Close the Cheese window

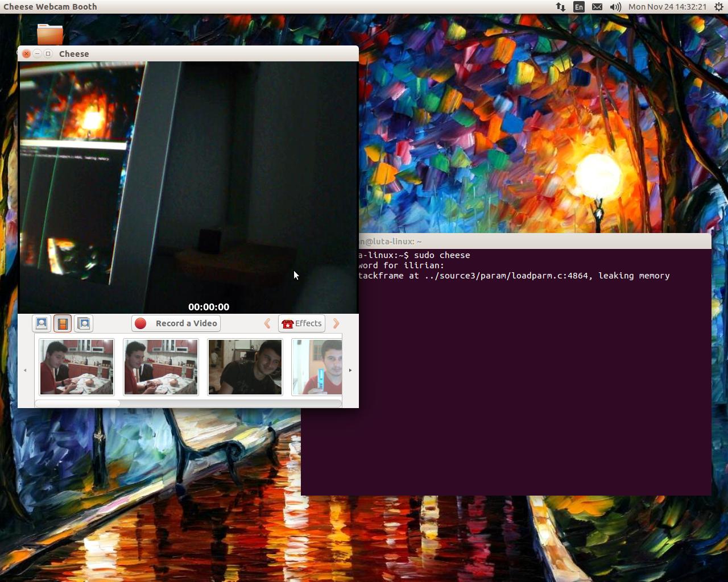tap(26, 53)
